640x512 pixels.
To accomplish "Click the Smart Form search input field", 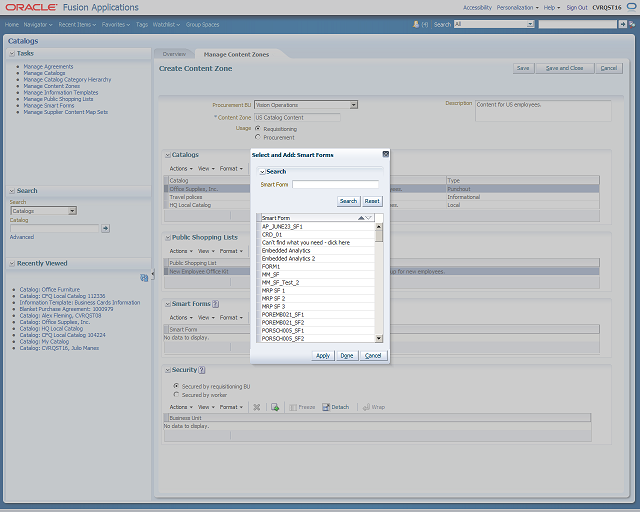I will coord(335,184).
